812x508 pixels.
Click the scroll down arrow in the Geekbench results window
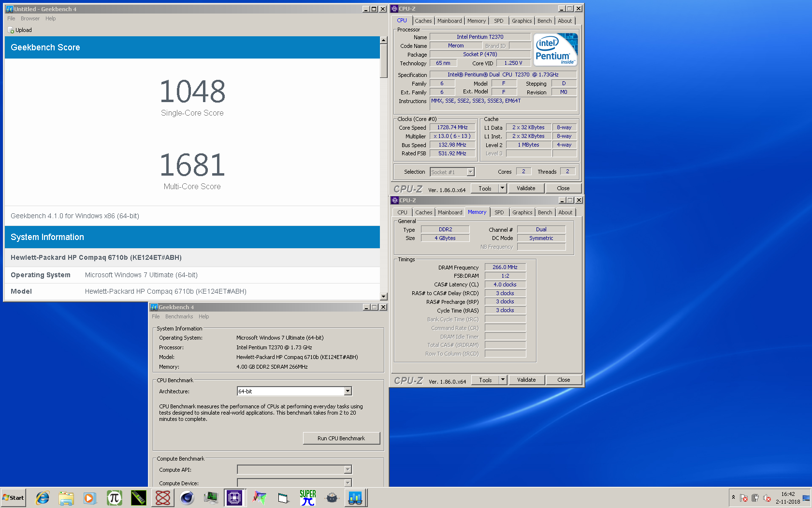pos(384,297)
